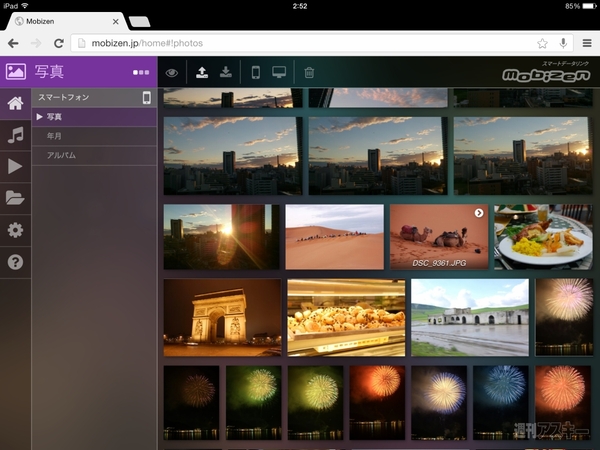The image size is (600, 450).
Task: Open the Video play section icon
Action: point(15,166)
